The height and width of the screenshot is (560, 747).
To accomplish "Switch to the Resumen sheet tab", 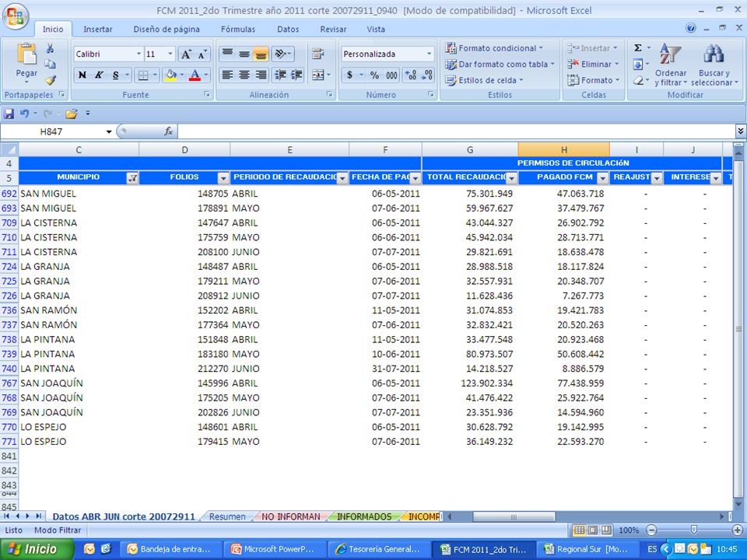I will pos(227,516).
